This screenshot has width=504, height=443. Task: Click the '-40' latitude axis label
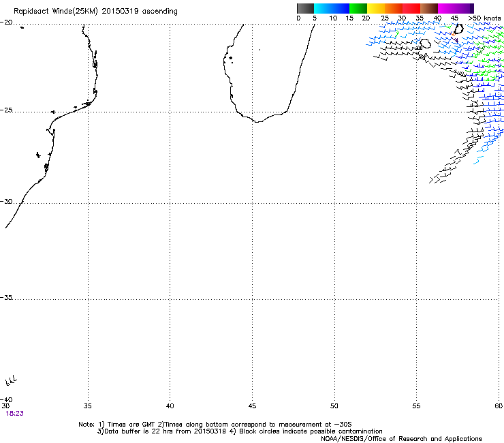pos(6,399)
